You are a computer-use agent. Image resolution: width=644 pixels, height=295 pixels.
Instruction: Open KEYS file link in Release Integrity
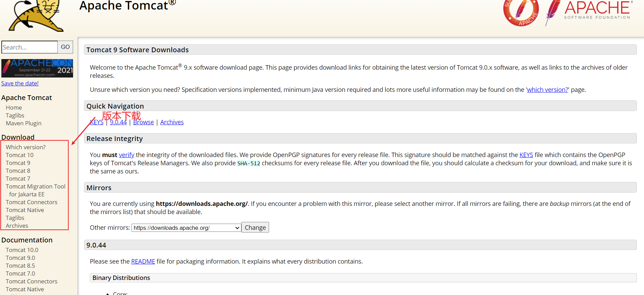526,155
